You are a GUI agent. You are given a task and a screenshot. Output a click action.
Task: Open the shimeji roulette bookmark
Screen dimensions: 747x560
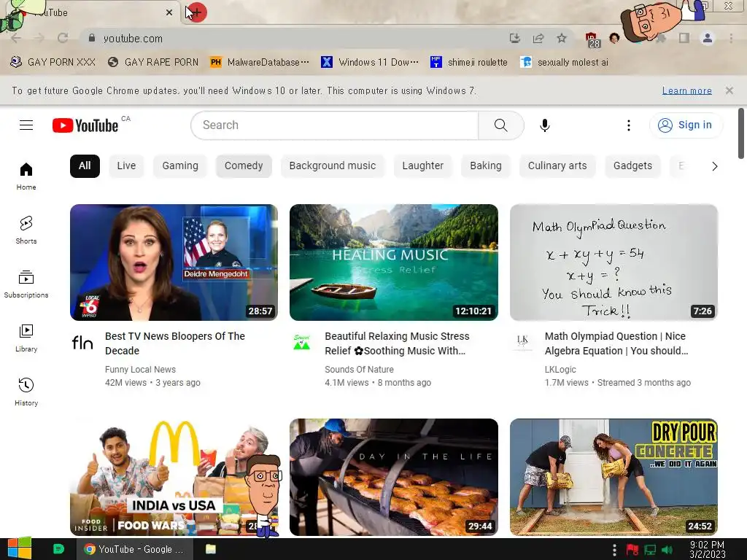(469, 63)
